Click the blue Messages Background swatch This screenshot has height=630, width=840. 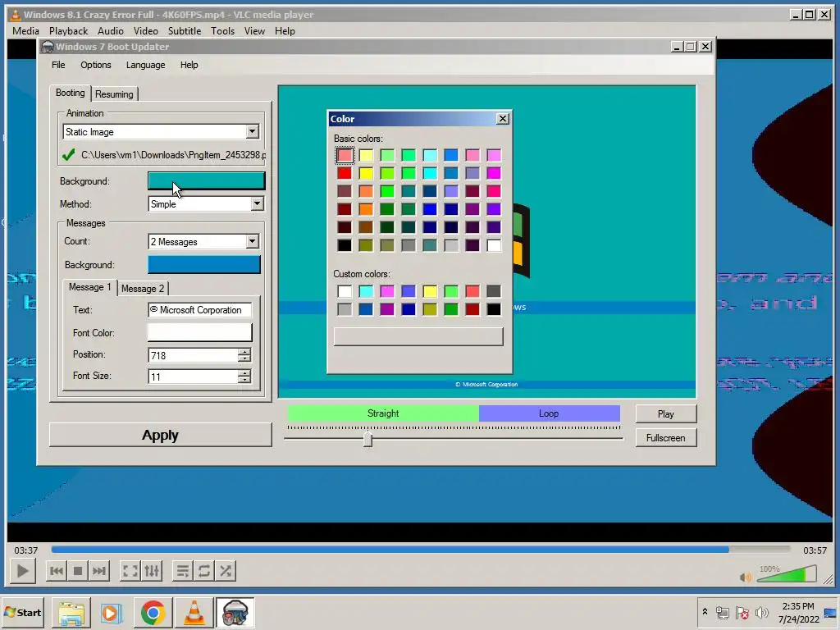pyautogui.click(x=204, y=265)
